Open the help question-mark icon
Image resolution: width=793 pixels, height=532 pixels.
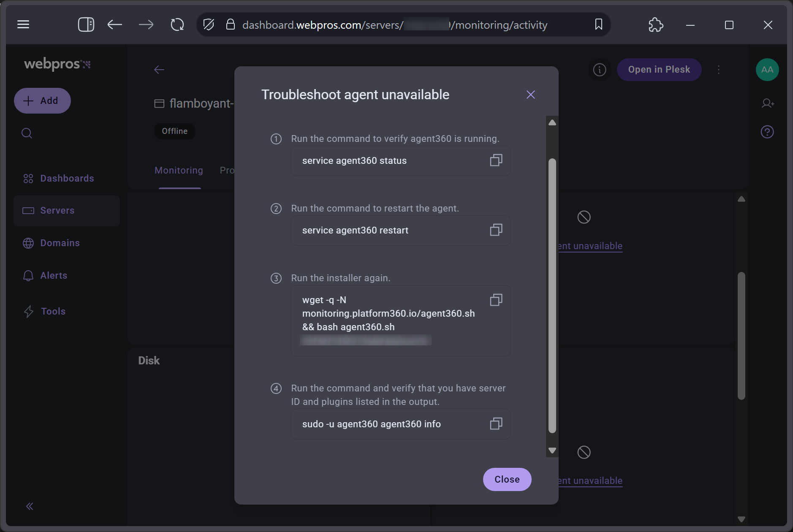[767, 132]
